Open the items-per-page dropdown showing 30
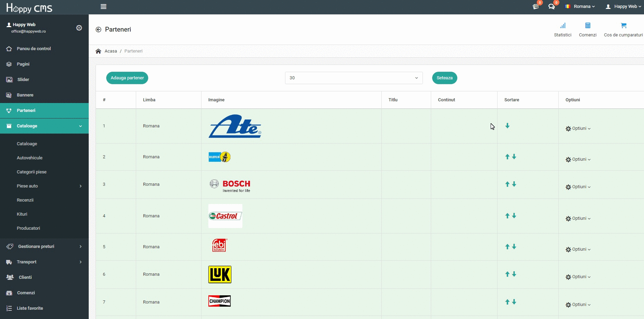This screenshot has height=319, width=644. tap(354, 78)
